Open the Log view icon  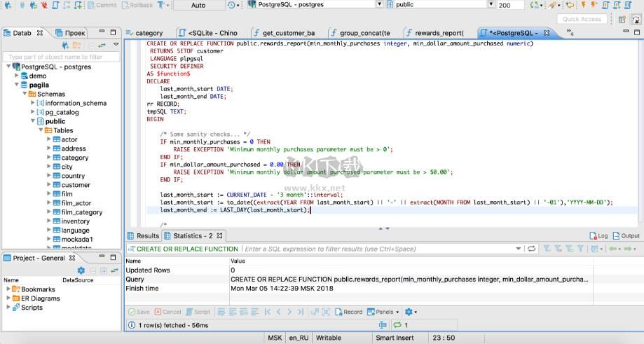coord(598,236)
